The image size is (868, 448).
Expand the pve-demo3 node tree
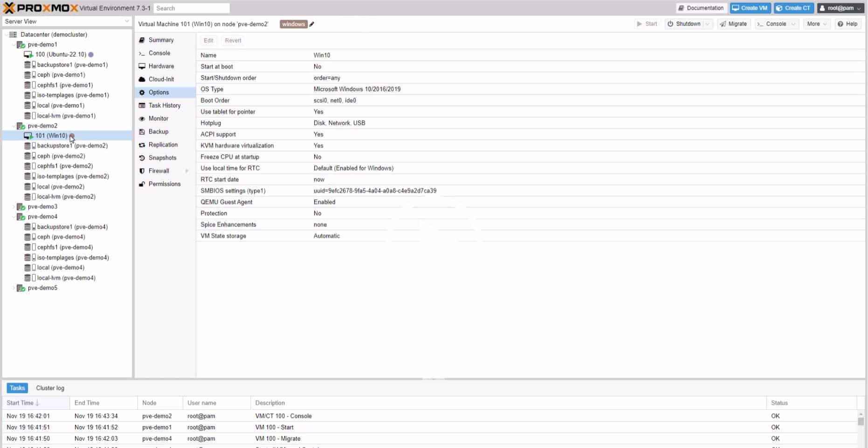coord(14,207)
